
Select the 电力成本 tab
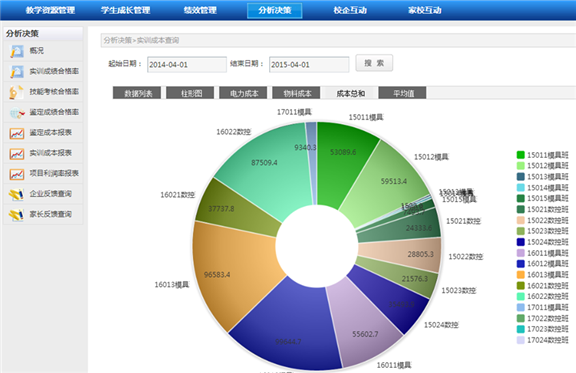(243, 93)
